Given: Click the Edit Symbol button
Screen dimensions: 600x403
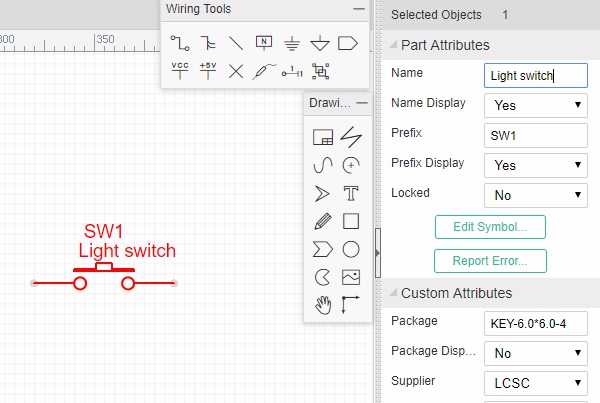Looking at the screenshot, I should coord(491,226).
